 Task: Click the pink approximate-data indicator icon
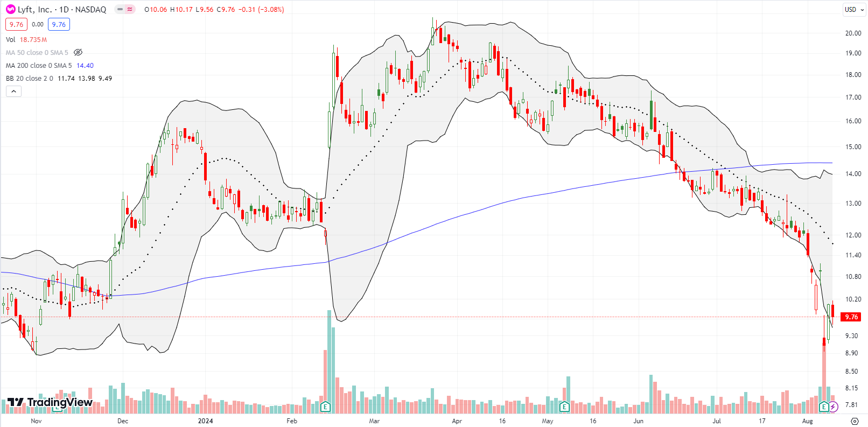pyautogui.click(x=130, y=9)
